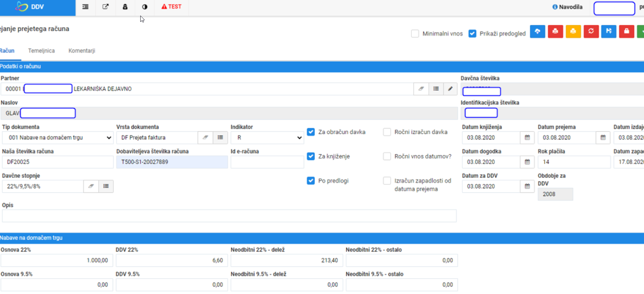
Task: Switch to the Temeljnica tab
Action: (41, 50)
